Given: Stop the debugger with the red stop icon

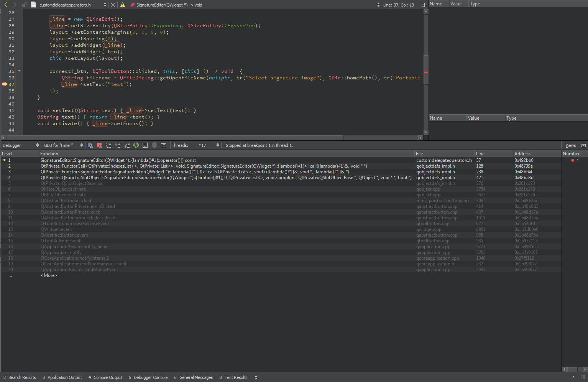Looking at the screenshot, I should tap(99, 145).
